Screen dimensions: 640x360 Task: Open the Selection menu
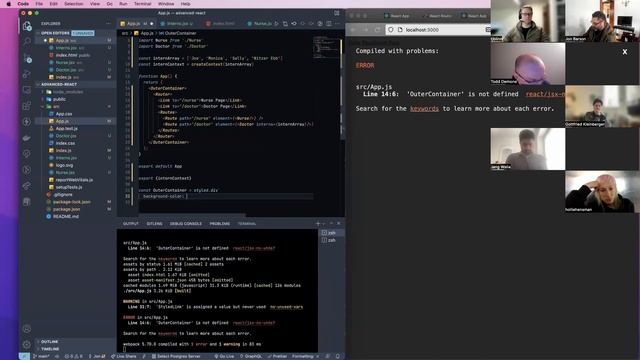pyautogui.click(x=74, y=4)
